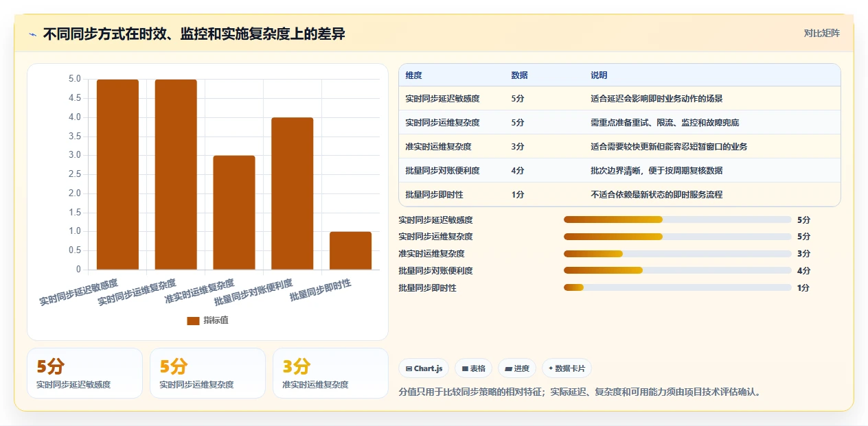Click the lightning icon beside the title
This screenshot has width=868, height=426.
click(32, 34)
